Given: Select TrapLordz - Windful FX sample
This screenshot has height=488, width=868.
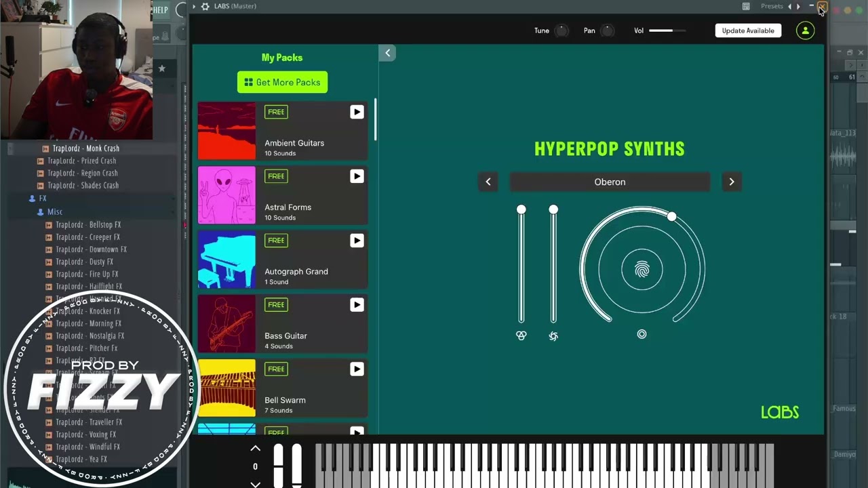Looking at the screenshot, I should point(87,447).
